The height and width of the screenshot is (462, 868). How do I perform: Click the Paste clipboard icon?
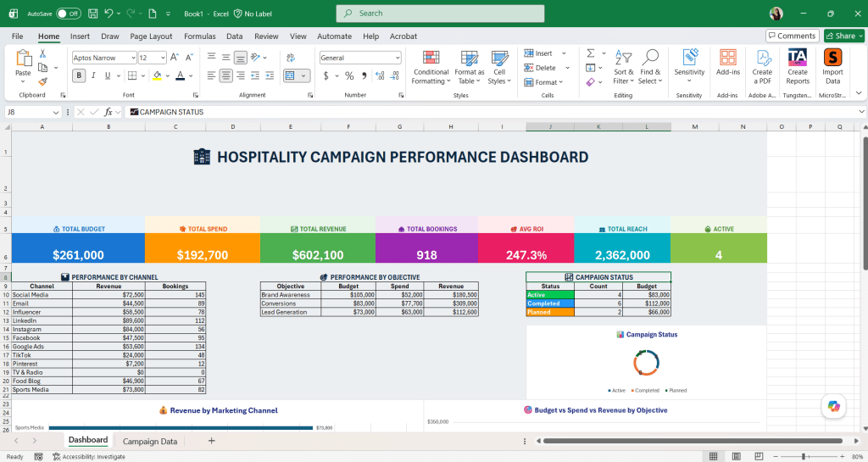(23, 58)
